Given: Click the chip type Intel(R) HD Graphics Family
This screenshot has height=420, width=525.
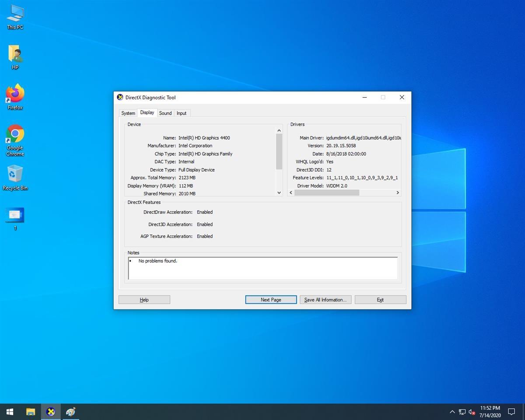Looking at the screenshot, I should [205, 154].
